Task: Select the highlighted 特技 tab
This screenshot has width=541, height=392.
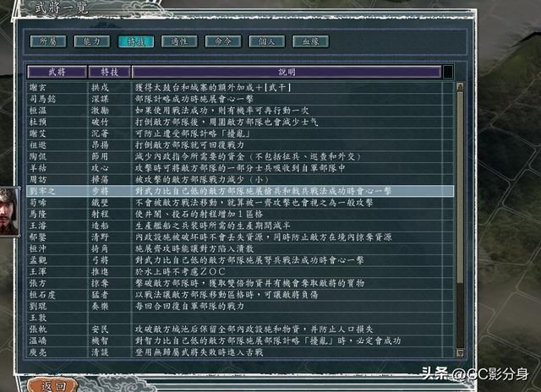Action: coord(136,41)
